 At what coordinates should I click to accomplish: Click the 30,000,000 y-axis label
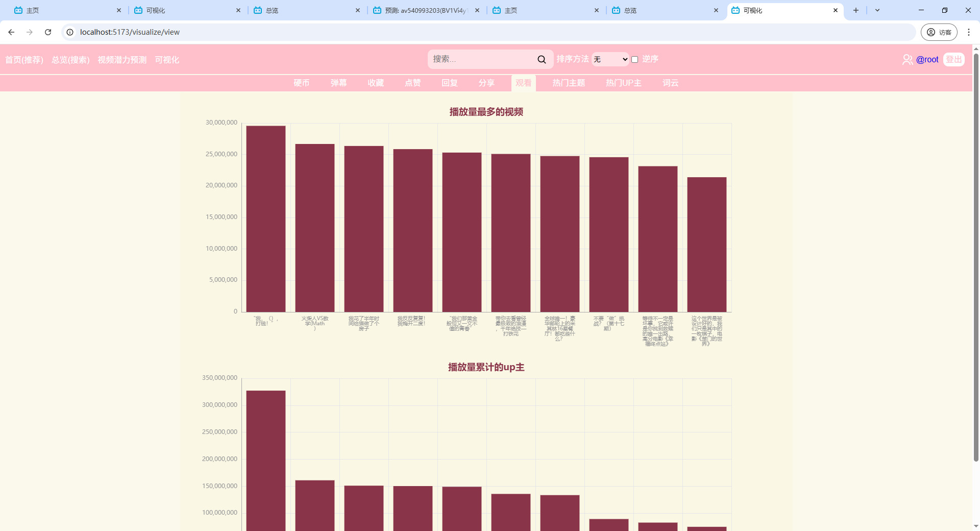pos(222,123)
